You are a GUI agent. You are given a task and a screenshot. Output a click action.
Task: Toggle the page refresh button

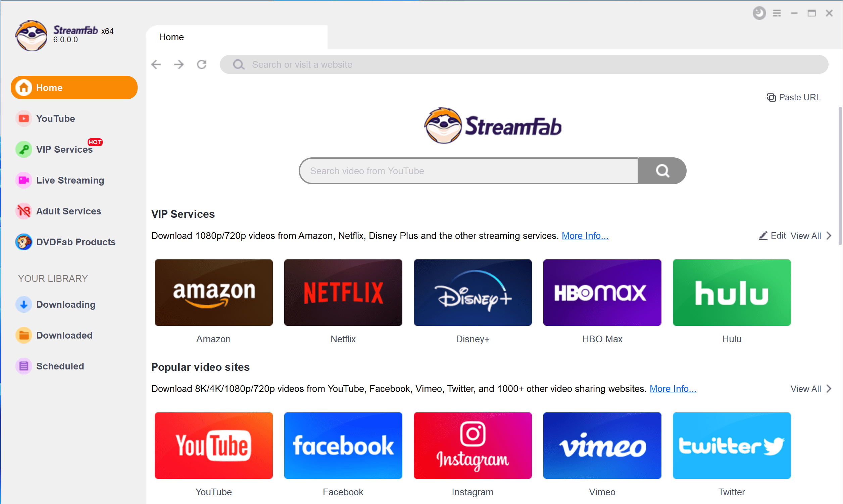pos(202,64)
